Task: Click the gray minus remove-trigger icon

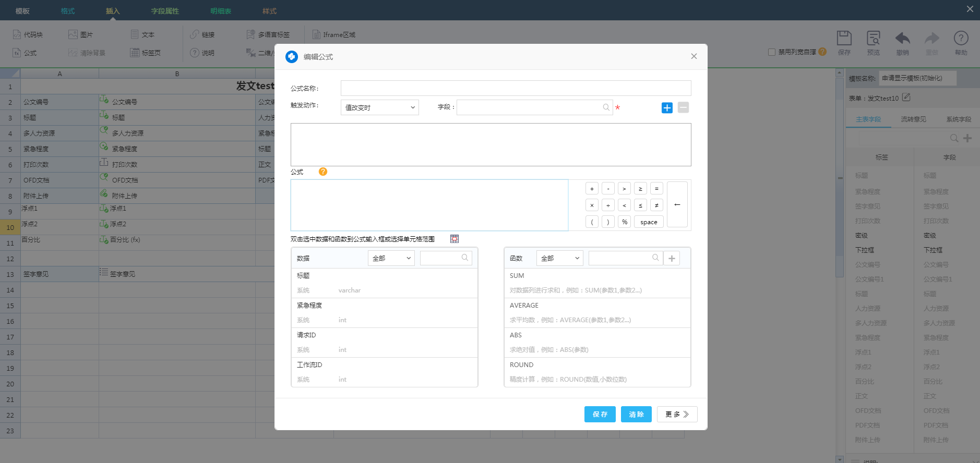Action: [683, 108]
